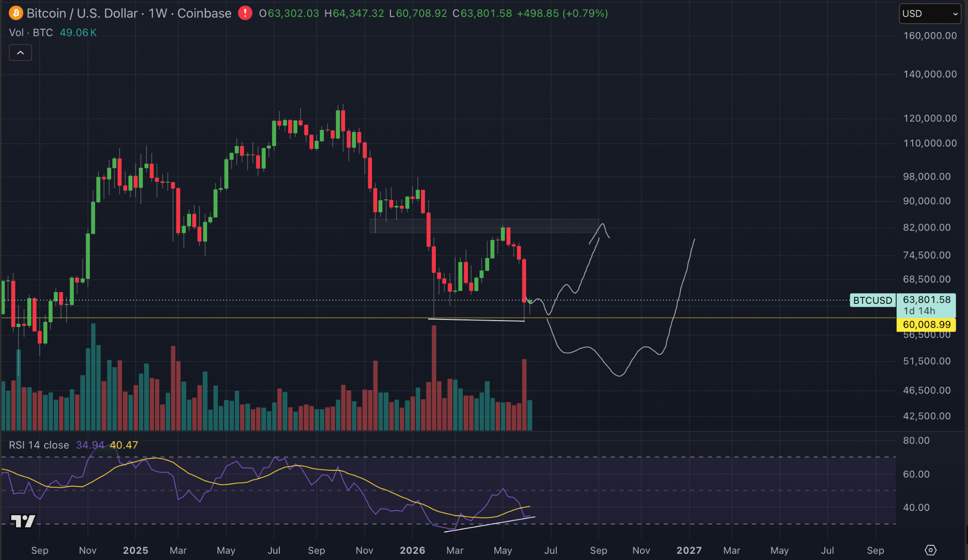Click the 82,000.00 price axis label

927,227
